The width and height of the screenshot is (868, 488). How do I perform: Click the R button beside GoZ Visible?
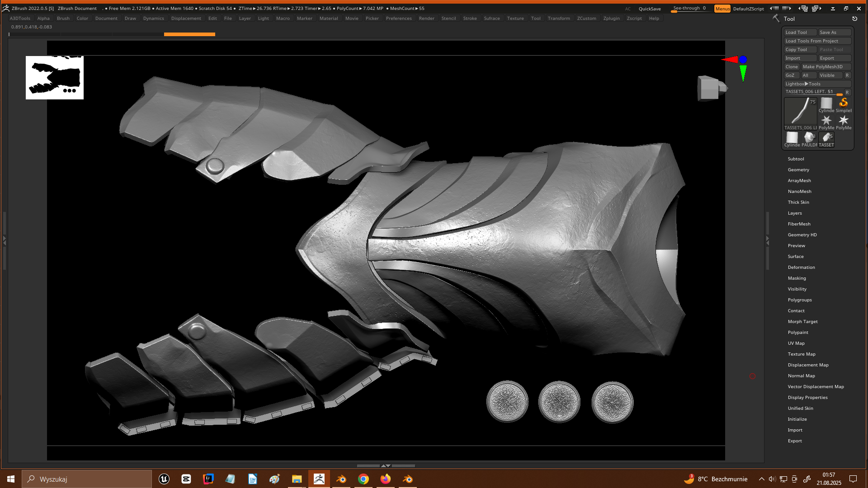point(847,75)
